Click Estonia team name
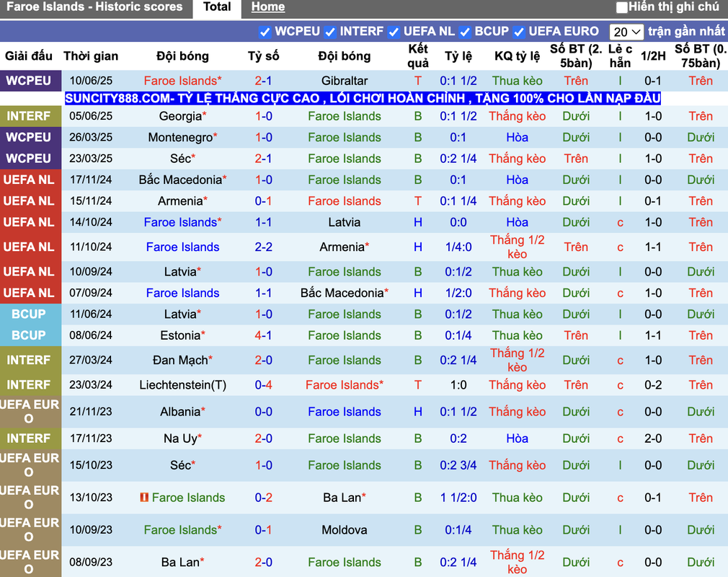The width and height of the screenshot is (728, 577). point(182,335)
